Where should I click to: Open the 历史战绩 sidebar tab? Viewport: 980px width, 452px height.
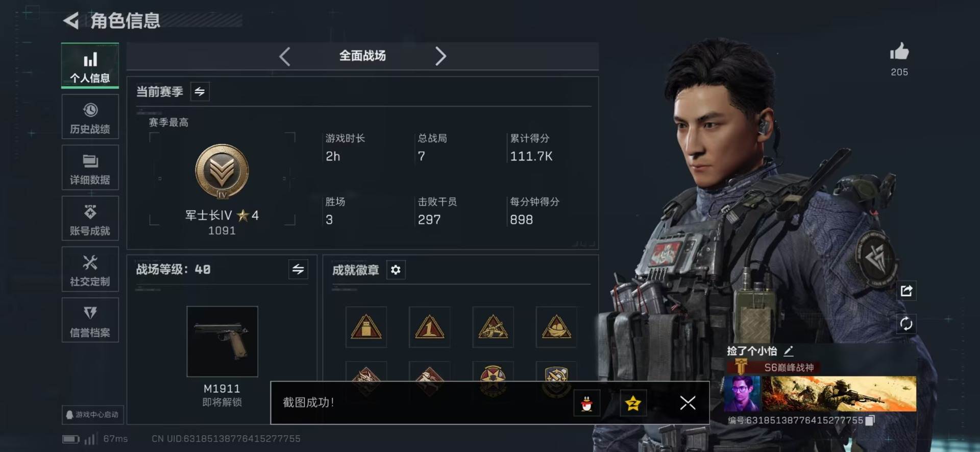pyautogui.click(x=90, y=117)
